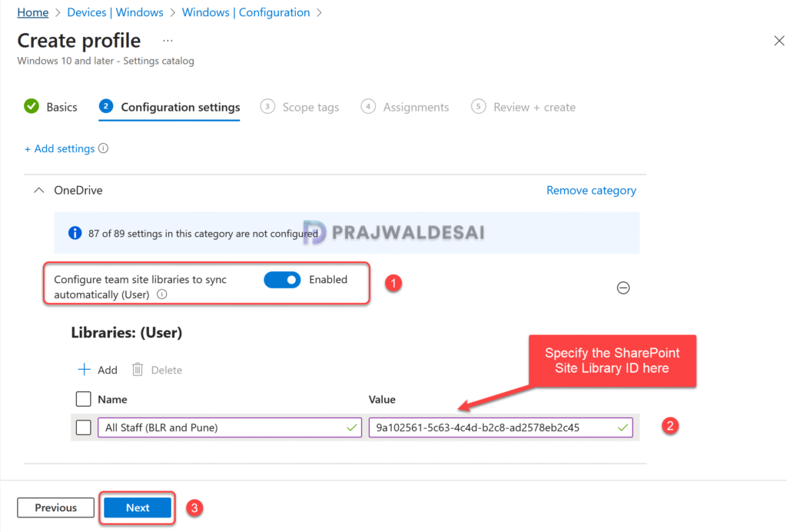Open the Home breadcrumb link
This screenshot has height=532, width=787.
point(32,12)
